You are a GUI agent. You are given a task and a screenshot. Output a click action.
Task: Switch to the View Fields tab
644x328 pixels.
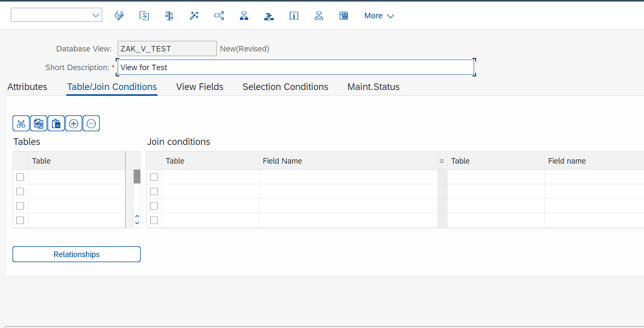200,87
